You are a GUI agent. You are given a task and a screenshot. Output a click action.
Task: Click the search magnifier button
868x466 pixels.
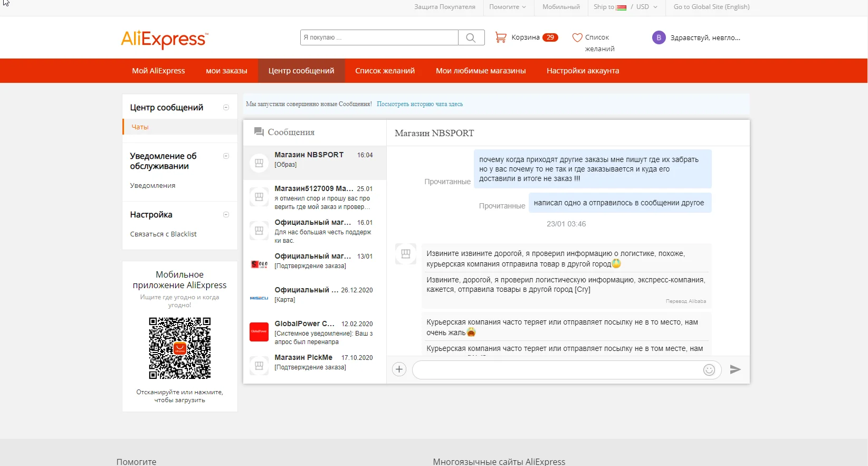[x=471, y=37]
